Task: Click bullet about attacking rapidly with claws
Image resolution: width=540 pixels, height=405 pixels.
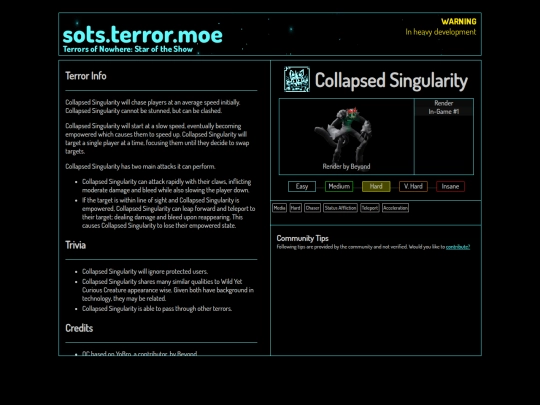Action: click(167, 186)
